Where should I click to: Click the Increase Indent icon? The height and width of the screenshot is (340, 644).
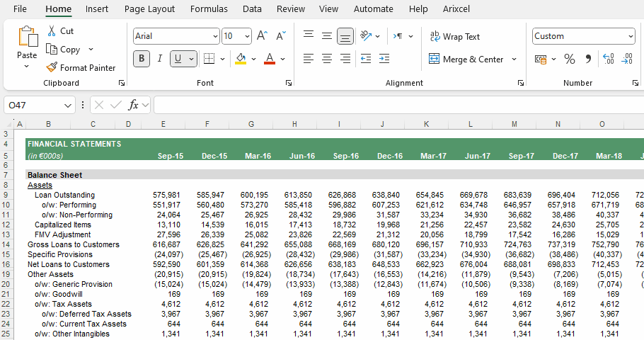pyautogui.click(x=384, y=59)
